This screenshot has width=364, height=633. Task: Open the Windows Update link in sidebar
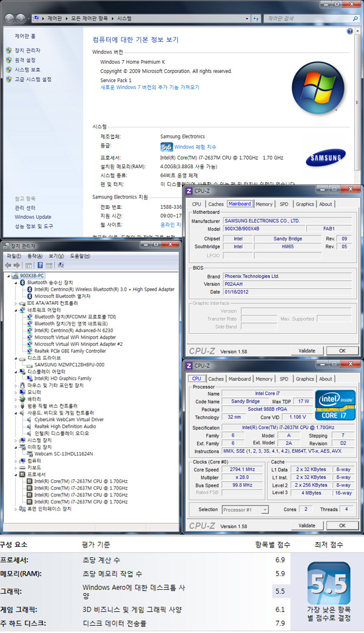(33, 217)
